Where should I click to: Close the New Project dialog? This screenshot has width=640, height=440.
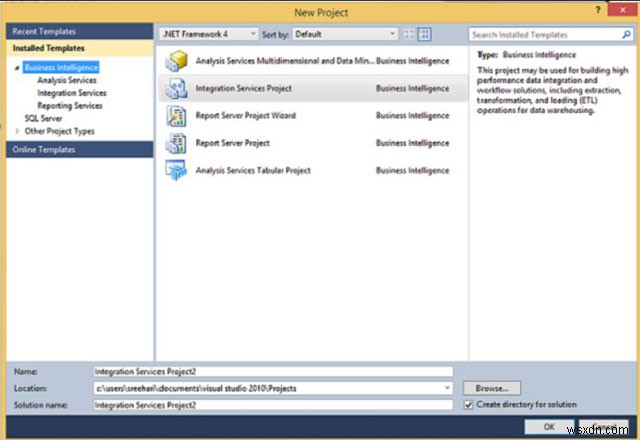pyautogui.click(x=622, y=9)
